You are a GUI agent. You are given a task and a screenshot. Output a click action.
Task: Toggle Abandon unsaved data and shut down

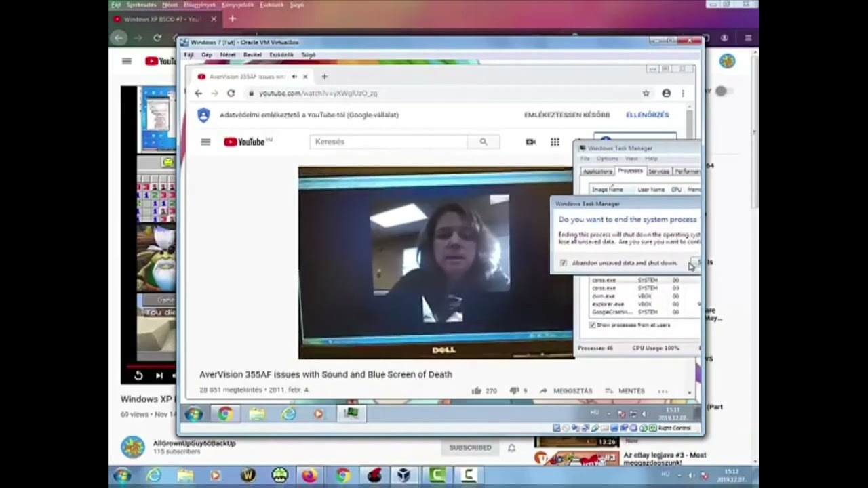(x=564, y=263)
